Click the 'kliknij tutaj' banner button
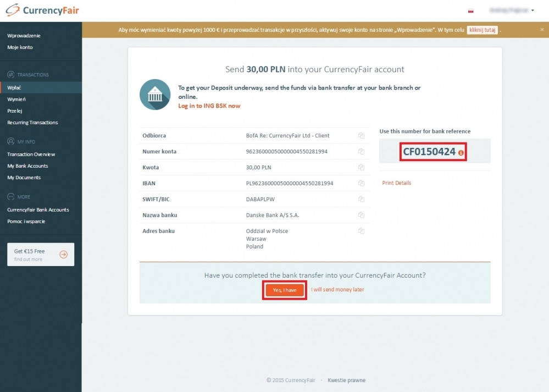This screenshot has height=392, width=549. tap(482, 30)
